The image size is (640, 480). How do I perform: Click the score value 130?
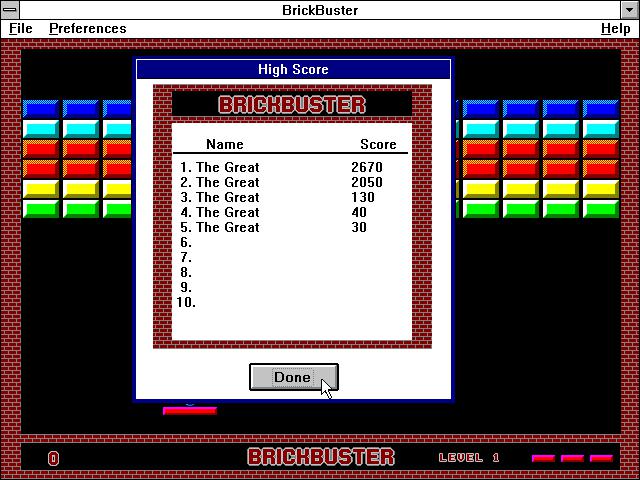point(363,198)
